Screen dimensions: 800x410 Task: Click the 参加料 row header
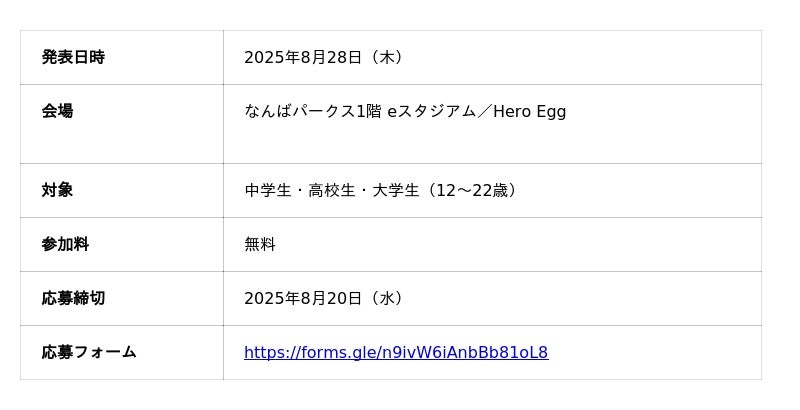point(65,244)
